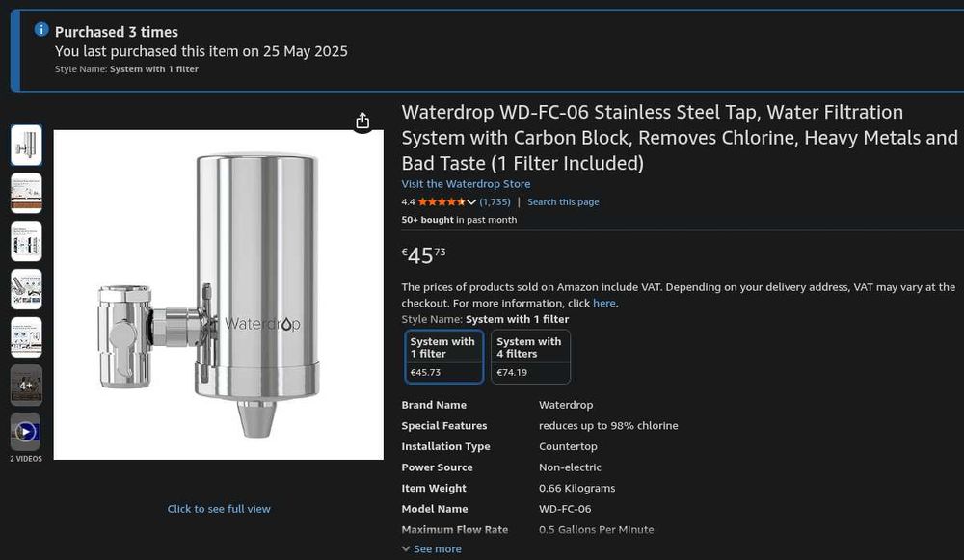Image resolution: width=964 pixels, height=560 pixels.
Task: Select the third product thumbnail image
Action: pyautogui.click(x=26, y=241)
